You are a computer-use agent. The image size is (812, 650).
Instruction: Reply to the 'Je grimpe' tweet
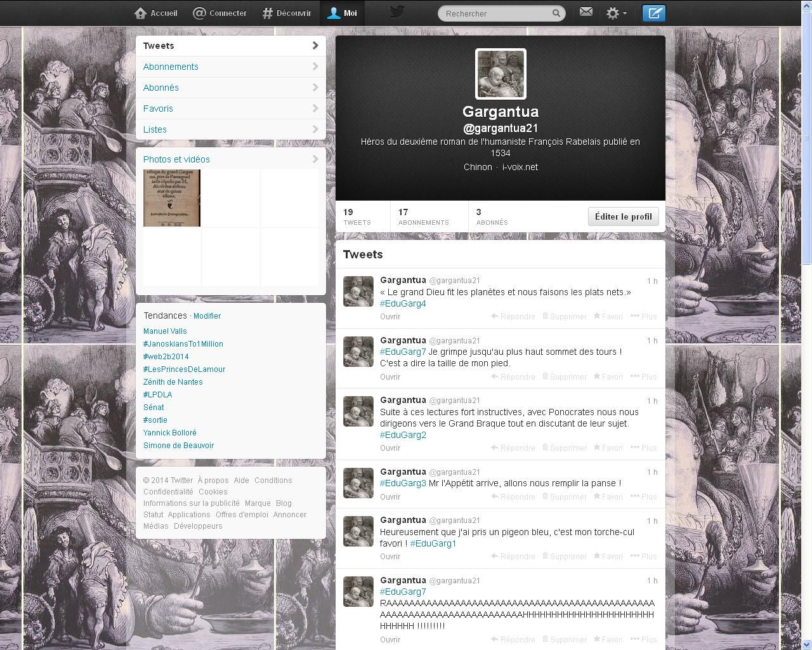click(513, 376)
